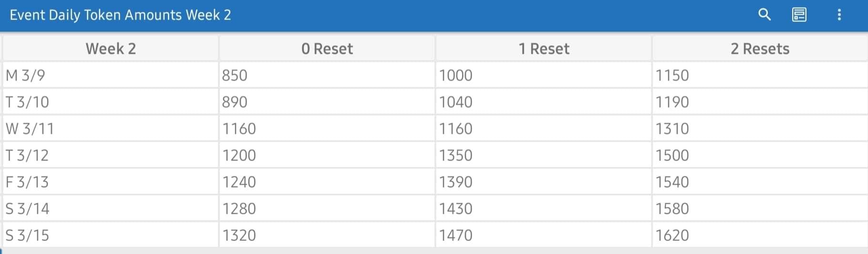Screen dimensions: 868x254
Task: Sort by the Week 2 column header
Action: click(111, 49)
